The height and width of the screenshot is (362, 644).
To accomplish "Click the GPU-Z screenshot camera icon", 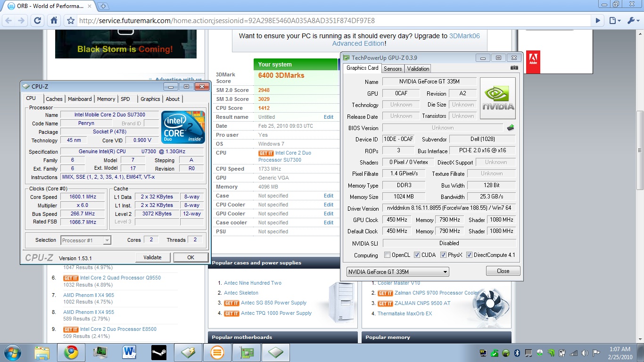I will coord(514,68).
